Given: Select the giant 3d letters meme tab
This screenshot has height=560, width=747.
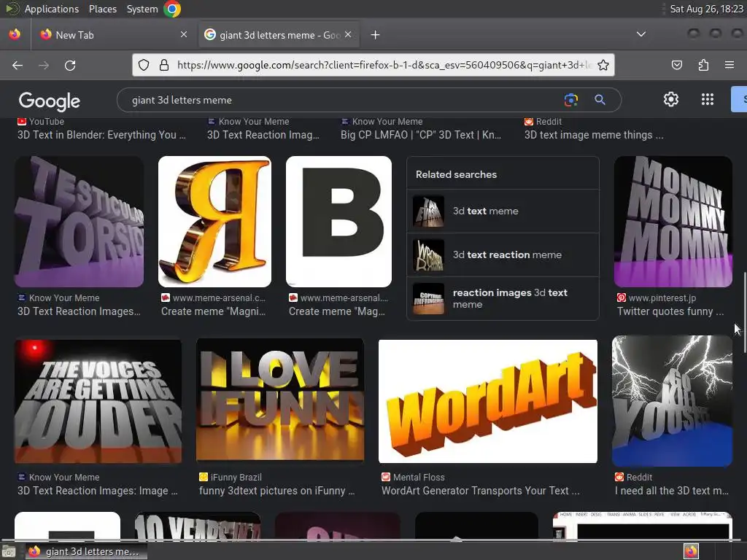Looking at the screenshot, I should (279, 35).
